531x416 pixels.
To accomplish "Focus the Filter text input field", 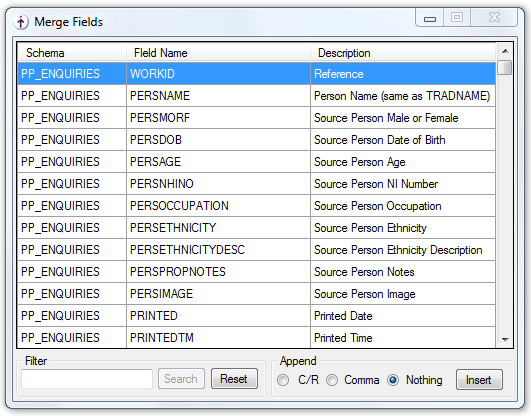I will [x=87, y=379].
